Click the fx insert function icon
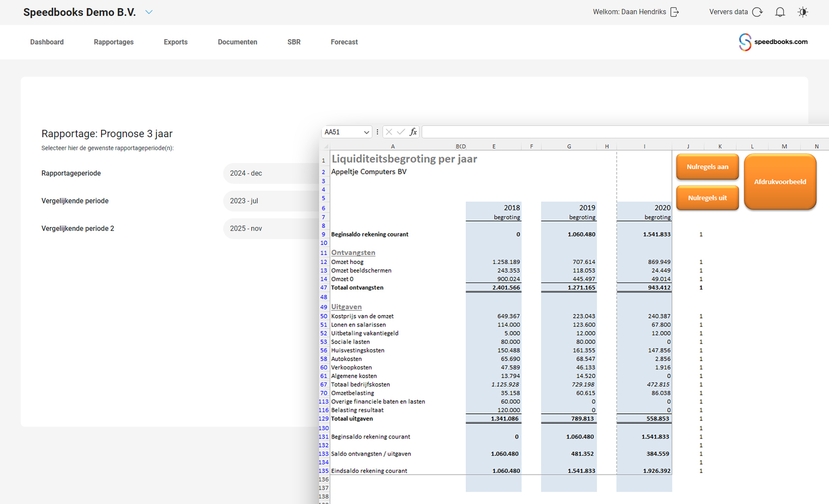829x504 pixels. tap(413, 132)
